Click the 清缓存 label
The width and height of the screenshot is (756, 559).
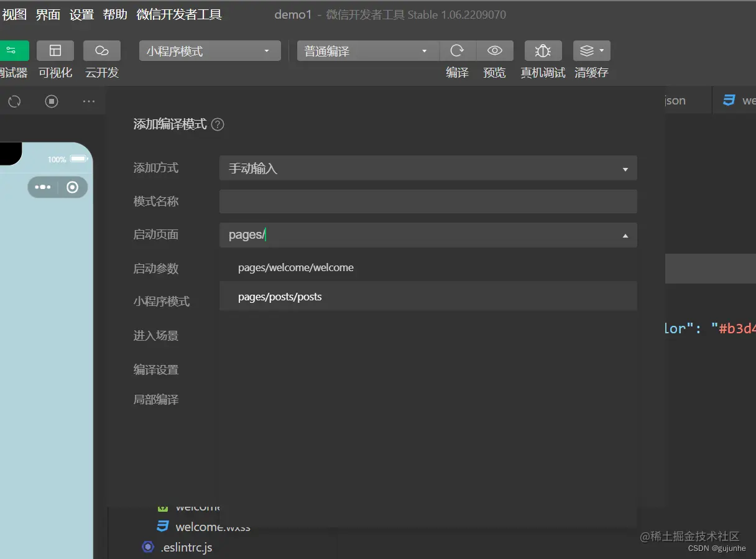[x=591, y=73]
